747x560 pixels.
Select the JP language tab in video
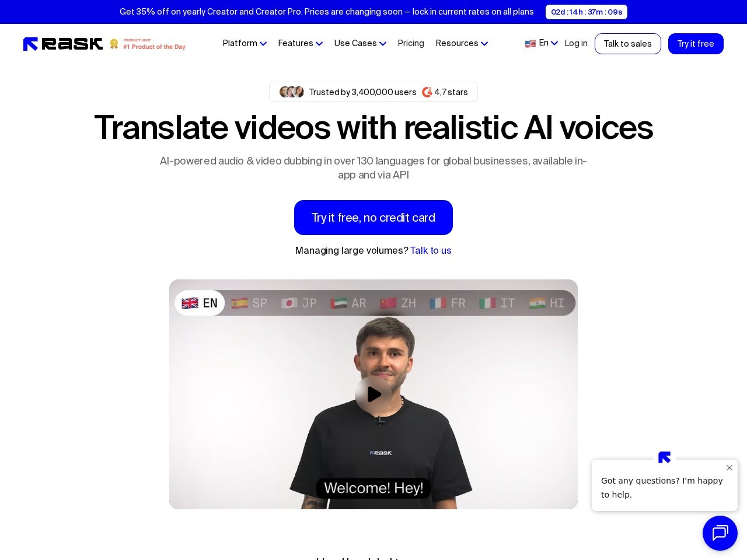click(299, 303)
